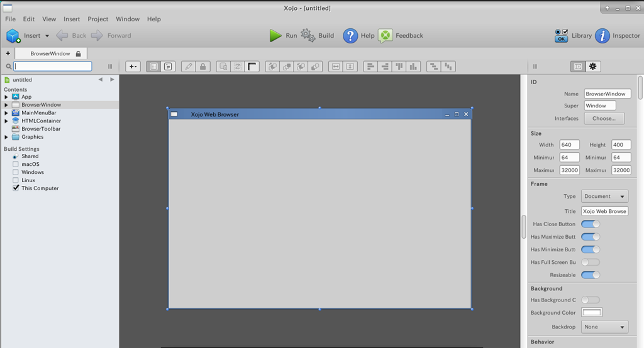The width and height of the screenshot is (644, 348).
Task: Enable Has Full Screen Button switch
Action: coord(590,262)
